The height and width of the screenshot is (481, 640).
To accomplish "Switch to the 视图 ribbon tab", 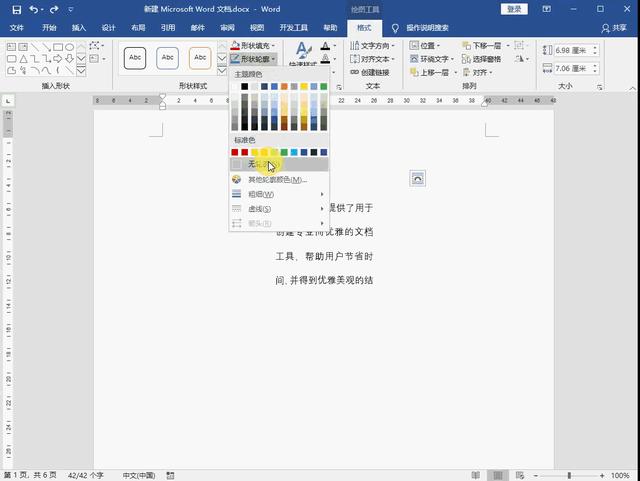I will click(257, 28).
